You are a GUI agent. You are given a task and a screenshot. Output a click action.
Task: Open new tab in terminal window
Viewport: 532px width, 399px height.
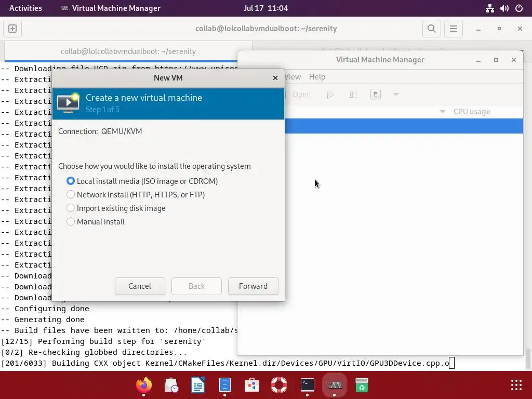pos(12,29)
